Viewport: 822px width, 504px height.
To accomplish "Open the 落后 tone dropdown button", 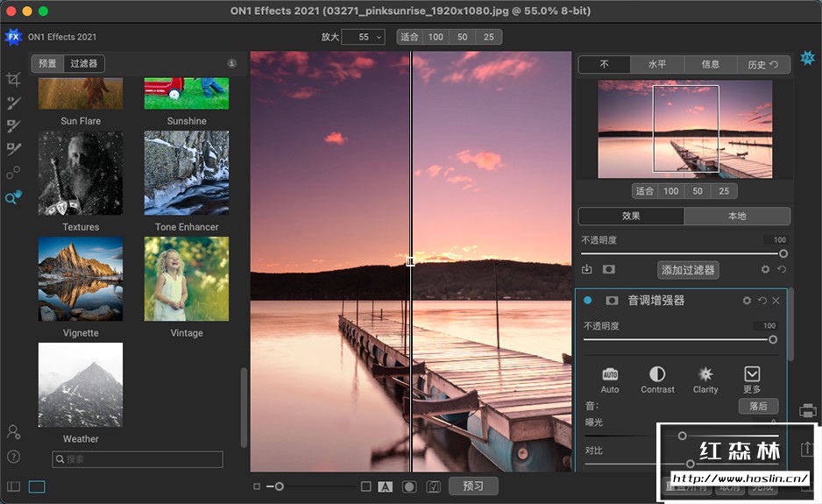I will (758, 406).
